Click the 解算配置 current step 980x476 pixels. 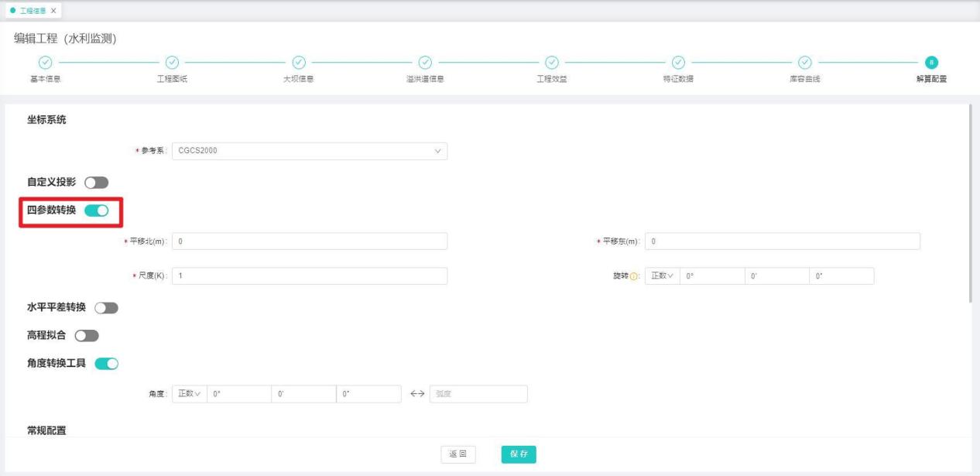(931, 63)
